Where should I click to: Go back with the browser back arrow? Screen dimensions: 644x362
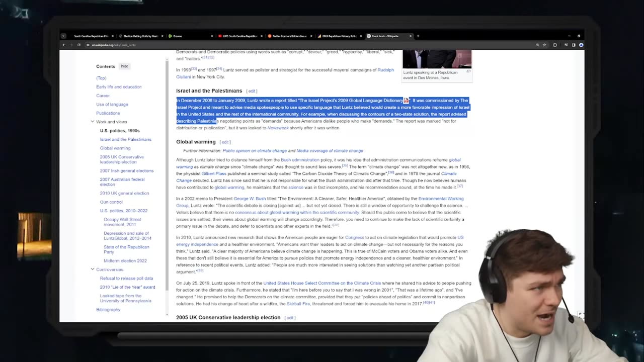(64, 45)
